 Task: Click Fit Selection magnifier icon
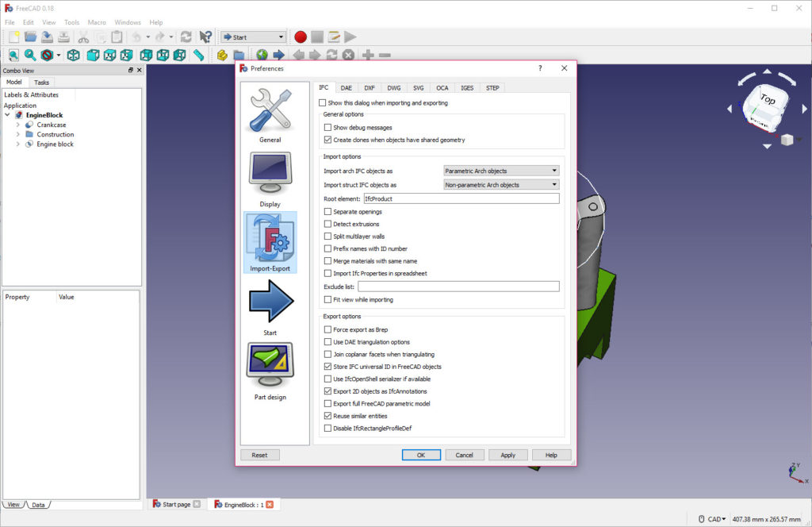(x=30, y=55)
